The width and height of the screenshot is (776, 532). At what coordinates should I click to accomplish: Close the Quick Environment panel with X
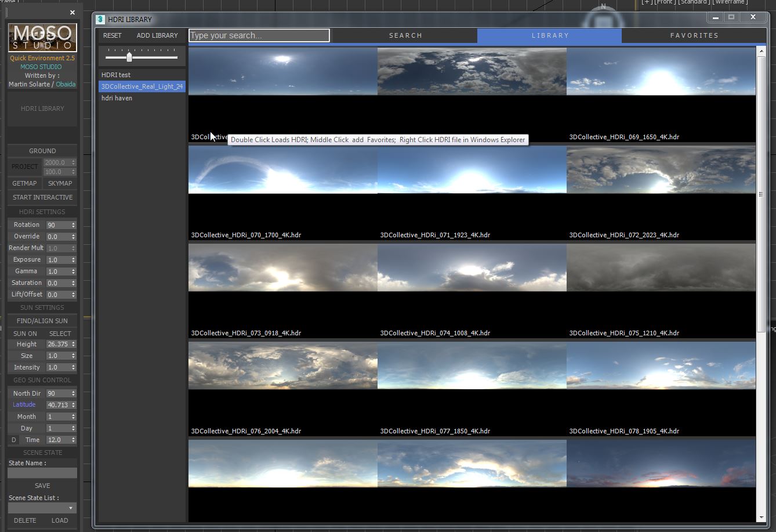[72, 12]
